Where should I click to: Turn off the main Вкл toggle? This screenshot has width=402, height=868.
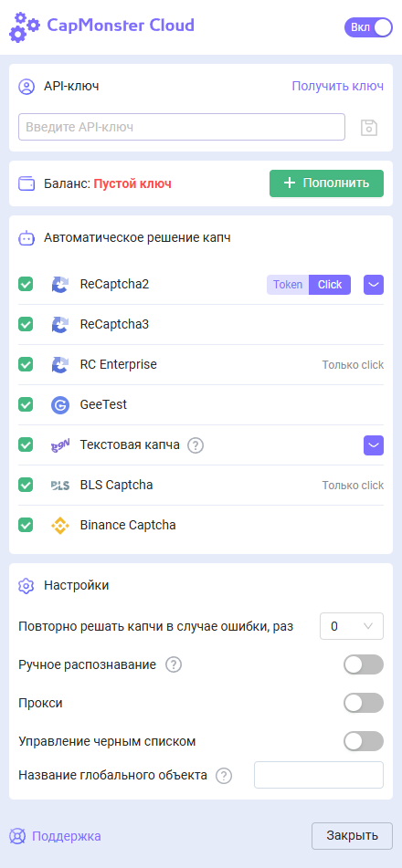(x=369, y=27)
